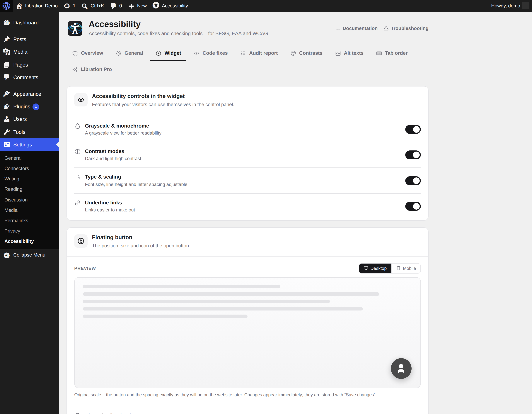This screenshot has height=414, width=532.
Task: Click the Posts pin icon
Action: (x=7, y=39)
